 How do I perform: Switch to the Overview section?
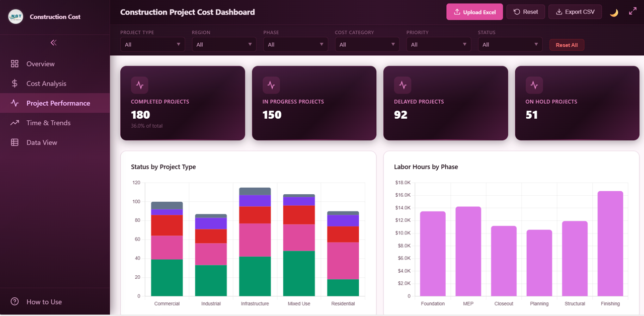pyautogui.click(x=40, y=63)
